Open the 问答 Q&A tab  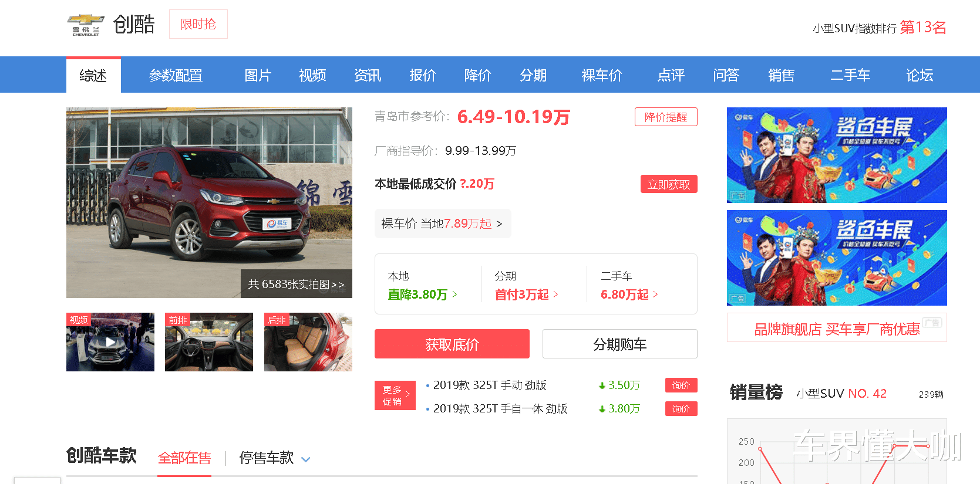[x=726, y=75]
